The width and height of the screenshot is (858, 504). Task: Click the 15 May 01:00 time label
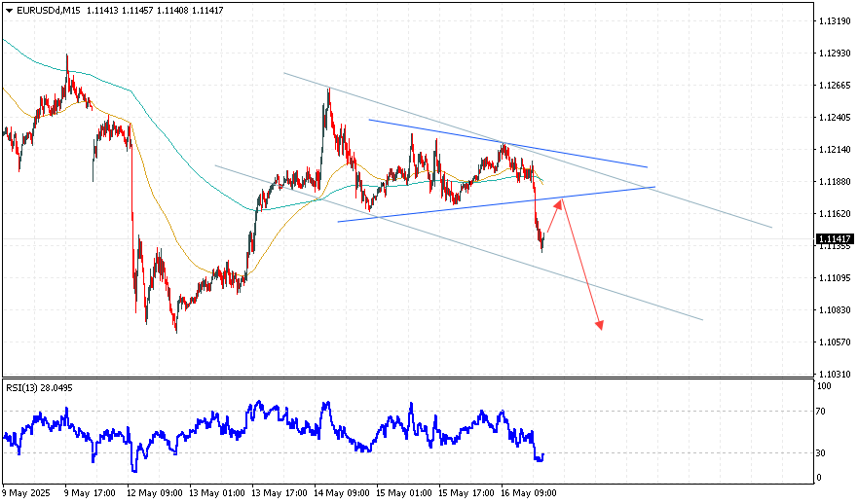[x=404, y=493]
